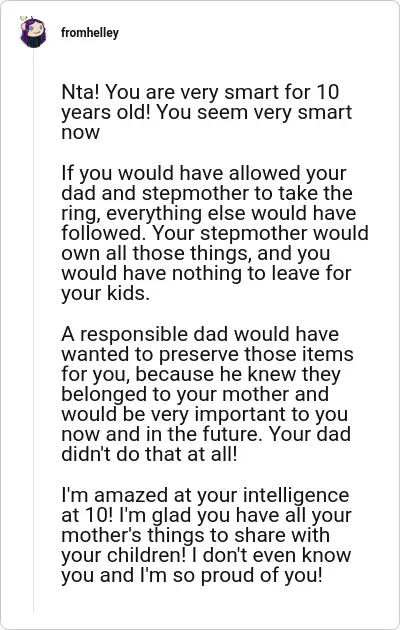
Task: Open fromhelley's purple-haired avatar
Action: 33,32
